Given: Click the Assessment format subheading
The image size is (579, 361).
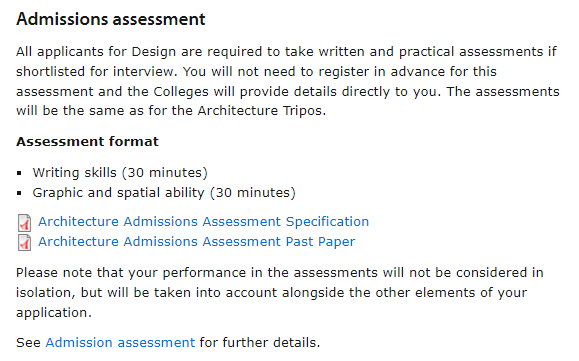Looking at the screenshot, I should click(x=87, y=141).
